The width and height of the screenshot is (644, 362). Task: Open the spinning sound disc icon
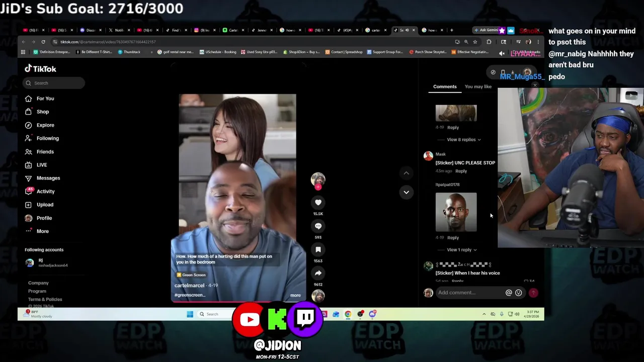point(318,296)
